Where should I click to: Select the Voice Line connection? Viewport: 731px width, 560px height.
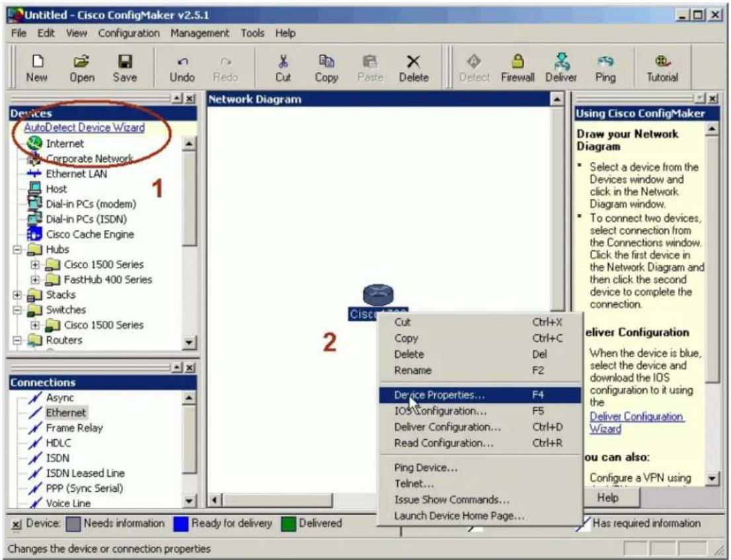click(68, 503)
